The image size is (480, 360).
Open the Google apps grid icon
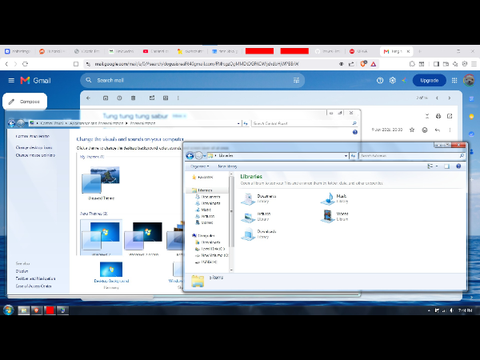tap(454, 80)
